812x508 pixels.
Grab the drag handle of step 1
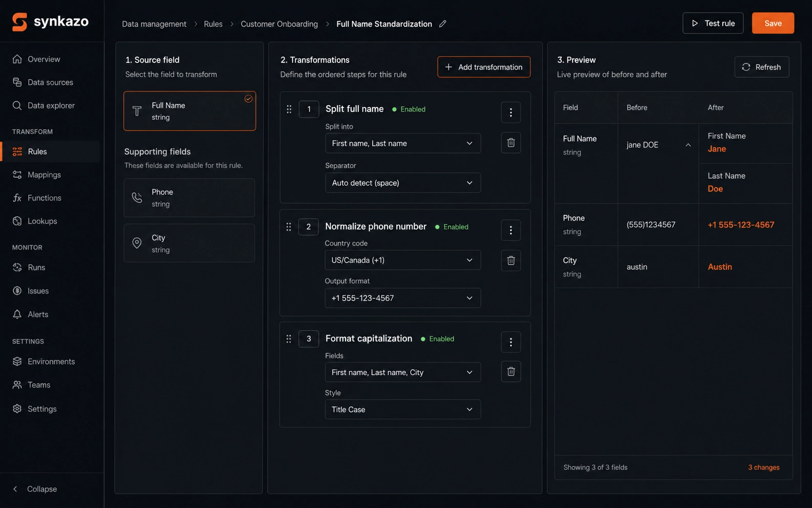(x=289, y=109)
